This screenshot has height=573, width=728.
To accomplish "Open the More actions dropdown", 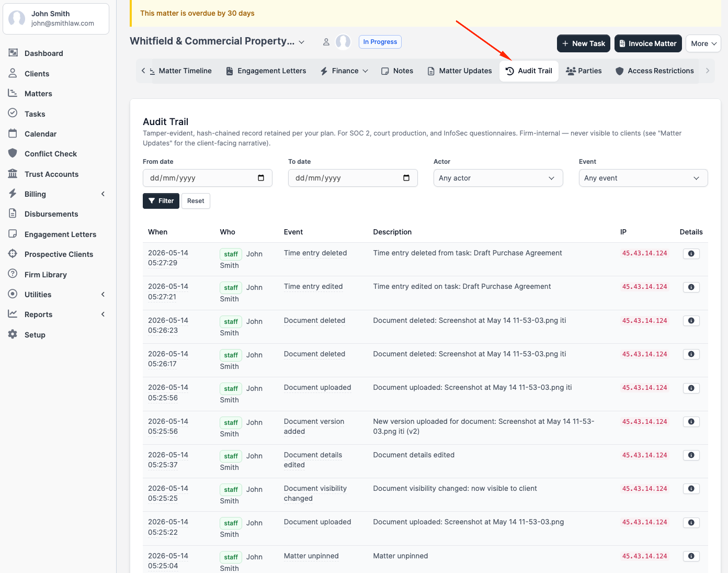I will [x=703, y=43].
